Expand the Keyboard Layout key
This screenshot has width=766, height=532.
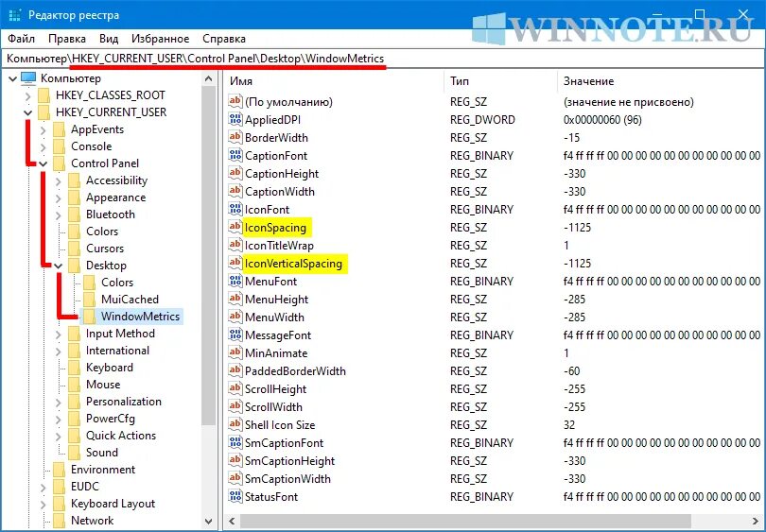tap(43, 505)
